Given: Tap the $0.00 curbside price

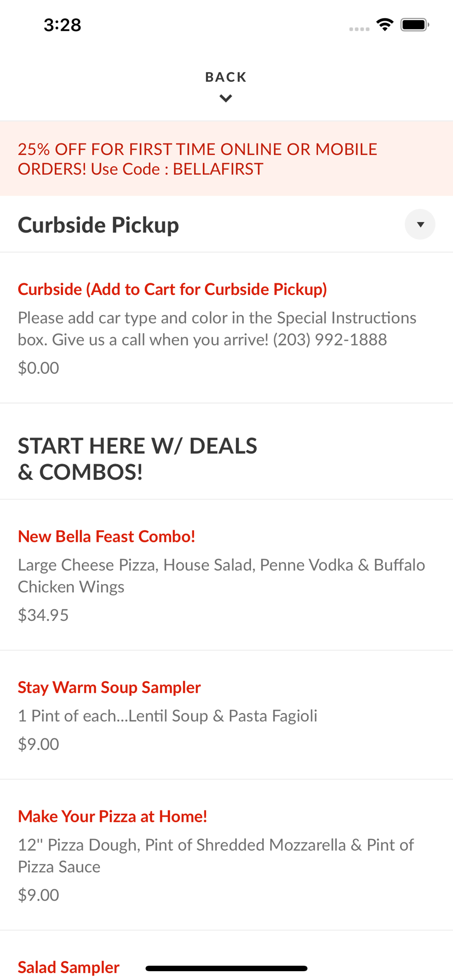Looking at the screenshot, I should tap(38, 367).
